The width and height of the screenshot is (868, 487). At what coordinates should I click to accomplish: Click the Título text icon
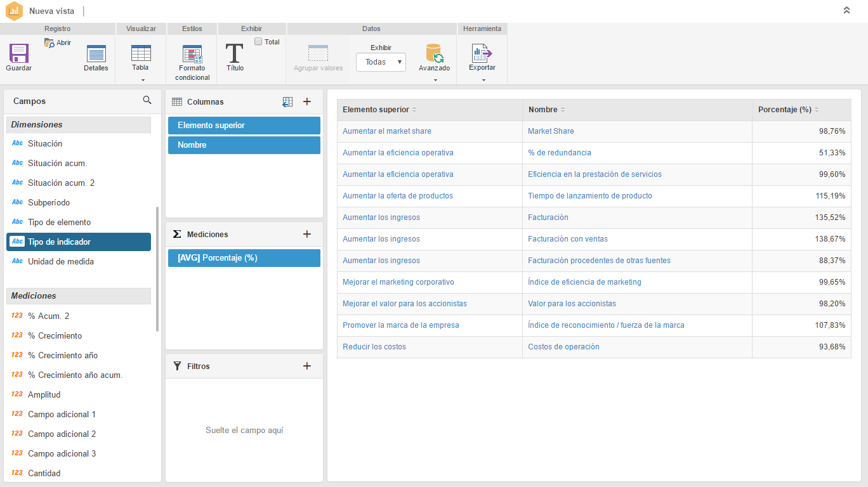235,54
